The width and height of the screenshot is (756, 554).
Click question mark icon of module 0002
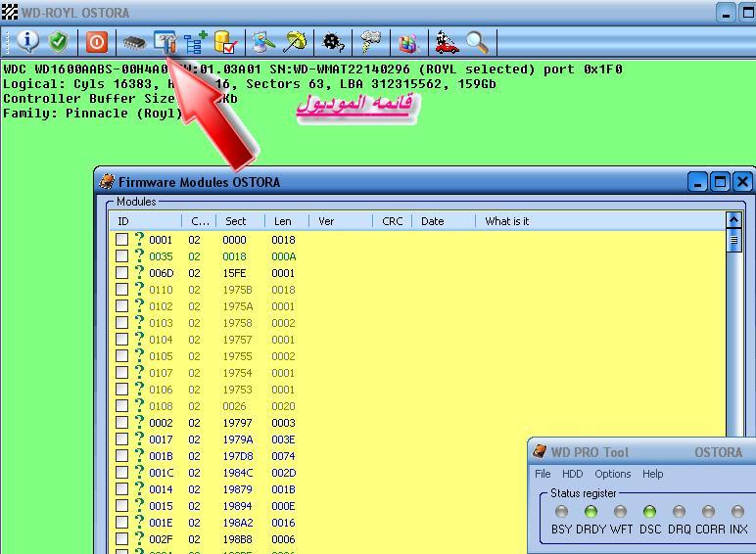139,422
